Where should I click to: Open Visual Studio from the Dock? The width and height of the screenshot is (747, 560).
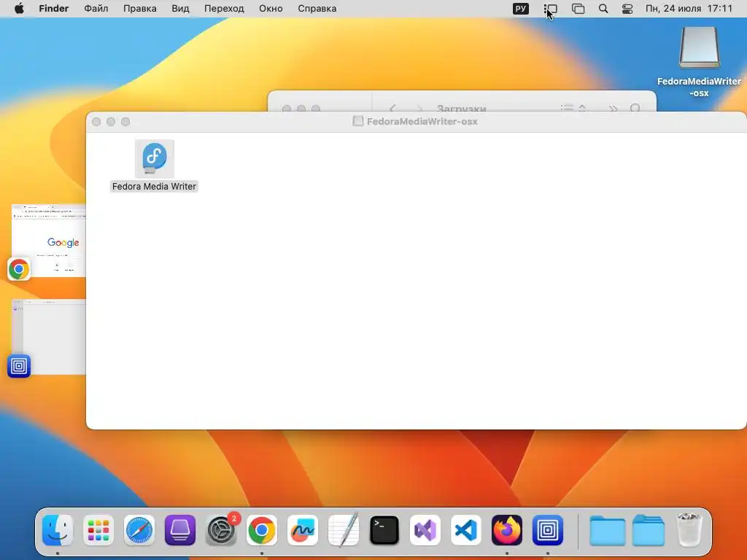(425, 530)
